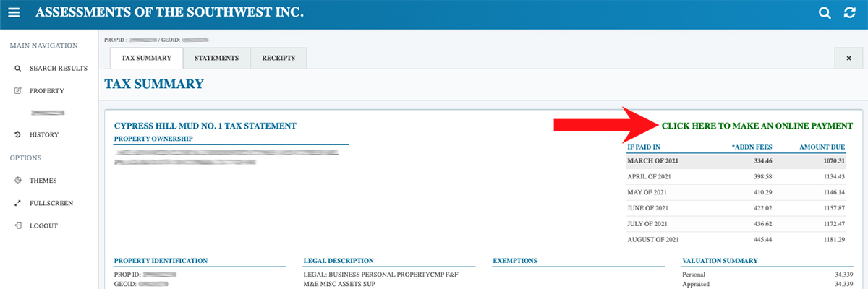Click the Search Results magnifier icon
Viewport: 868px width, 289px height.
point(17,69)
